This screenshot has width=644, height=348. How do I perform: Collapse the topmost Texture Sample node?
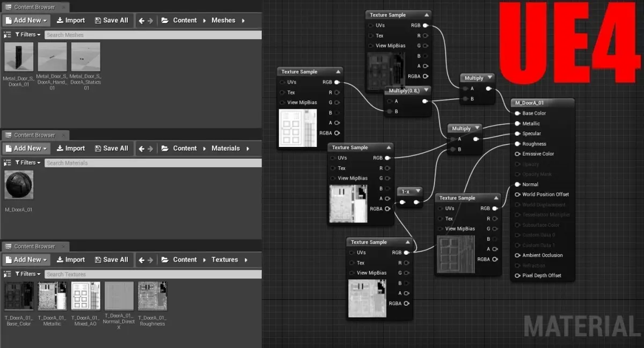[x=426, y=15]
